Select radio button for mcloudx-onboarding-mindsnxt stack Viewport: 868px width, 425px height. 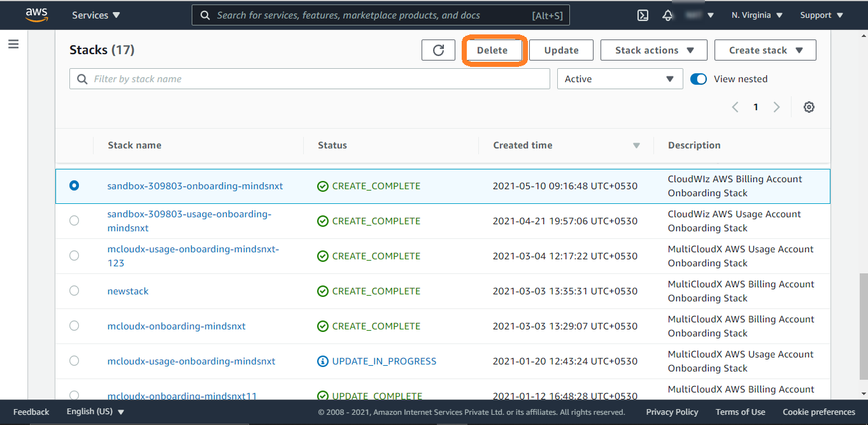click(x=74, y=326)
